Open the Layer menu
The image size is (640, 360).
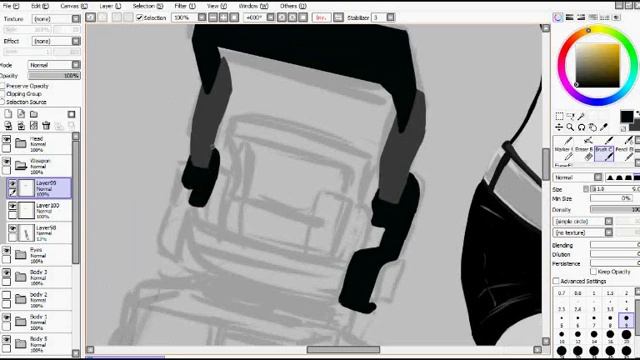(x=110, y=6)
